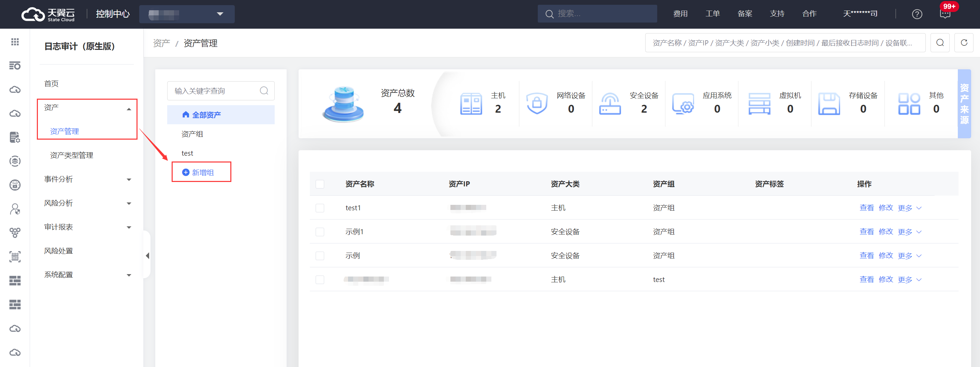Viewport: 980px width, 367px height.
Task: Select the 其他 squares icon
Action: 909,103
